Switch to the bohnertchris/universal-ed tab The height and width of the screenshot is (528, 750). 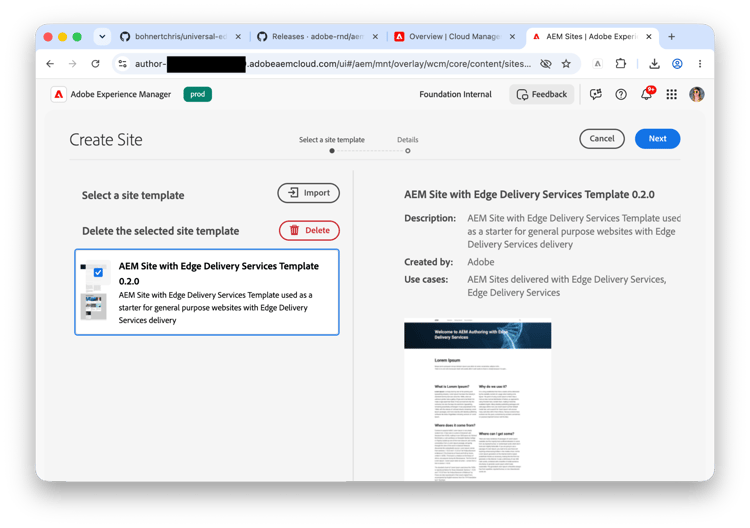[x=180, y=36]
